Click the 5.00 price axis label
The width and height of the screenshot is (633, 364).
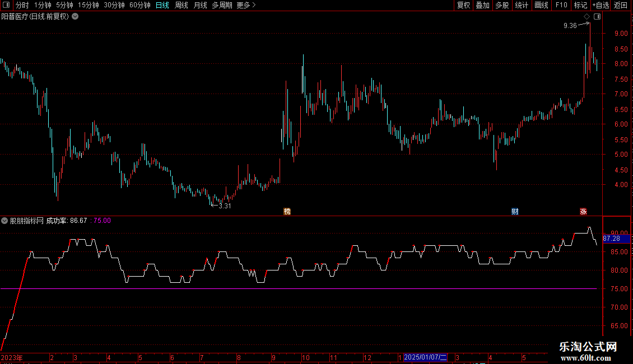(x=621, y=155)
